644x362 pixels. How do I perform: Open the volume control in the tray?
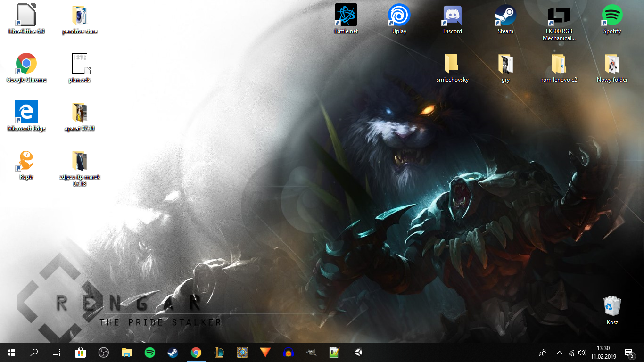(582, 352)
